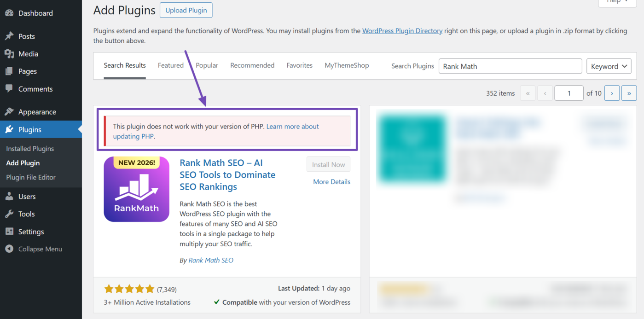Click the disabled Install Now button
This screenshot has height=319, width=644.
coord(328,164)
